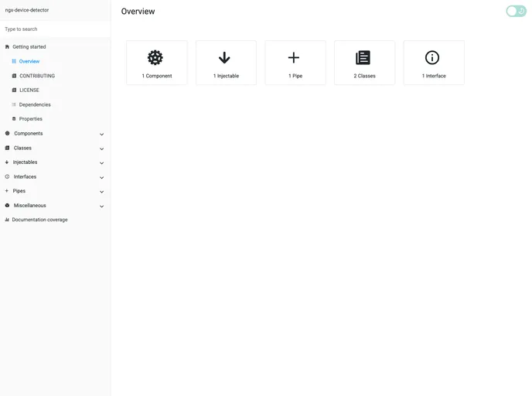
Task: Open the CONTRIBUTING page
Action: click(x=37, y=76)
